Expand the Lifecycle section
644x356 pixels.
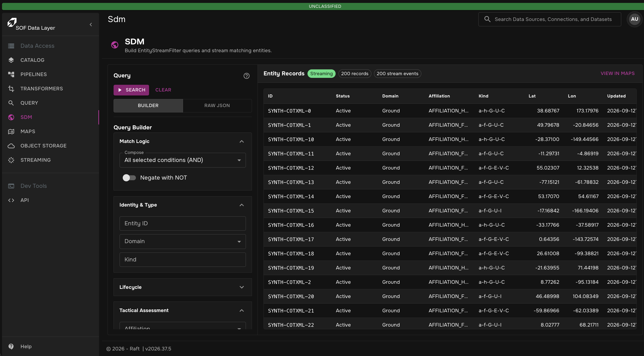click(x=241, y=287)
